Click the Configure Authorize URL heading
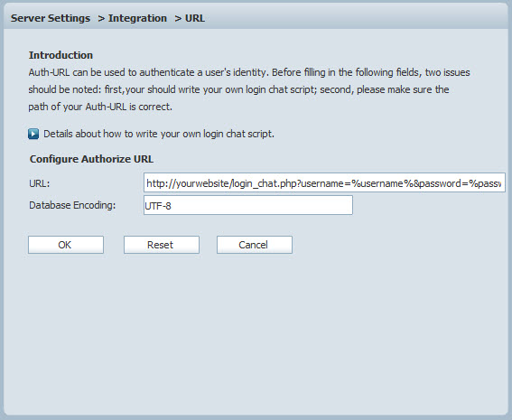The height and width of the screenshot is (420, 512). point(91,159)
